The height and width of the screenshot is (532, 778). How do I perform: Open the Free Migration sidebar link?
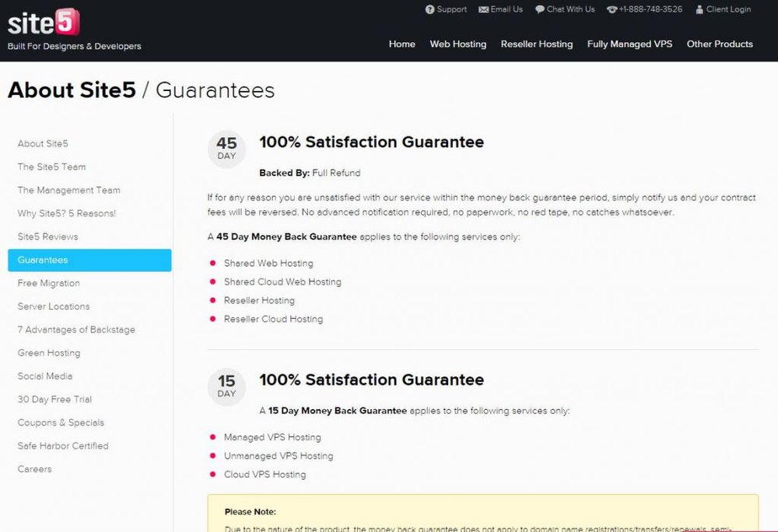point(48,283)
